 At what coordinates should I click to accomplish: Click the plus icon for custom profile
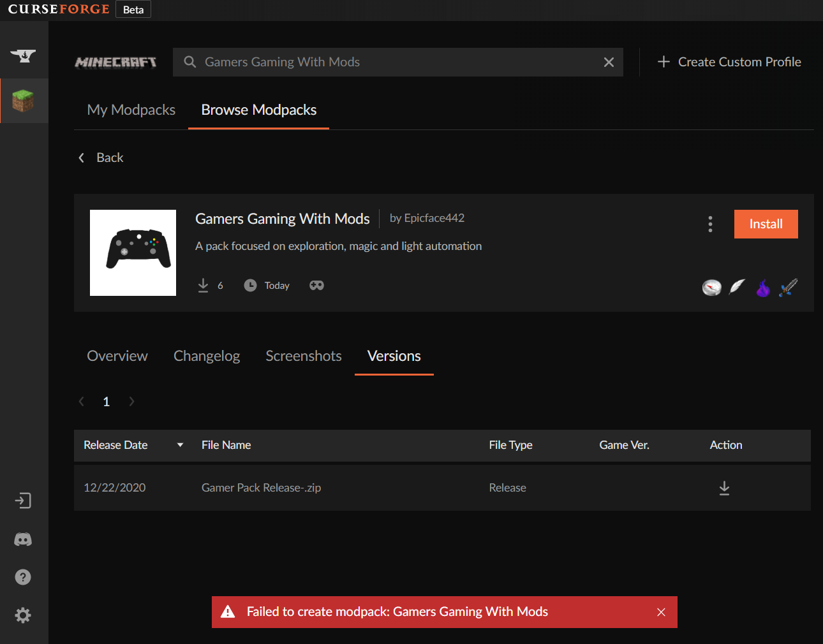664,62
